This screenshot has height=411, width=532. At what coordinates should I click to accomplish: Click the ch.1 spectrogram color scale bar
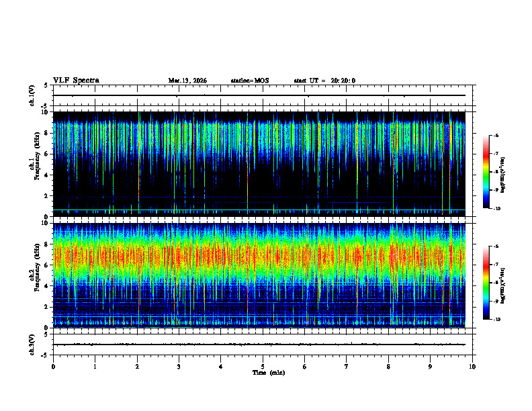(x=486, y=172)
